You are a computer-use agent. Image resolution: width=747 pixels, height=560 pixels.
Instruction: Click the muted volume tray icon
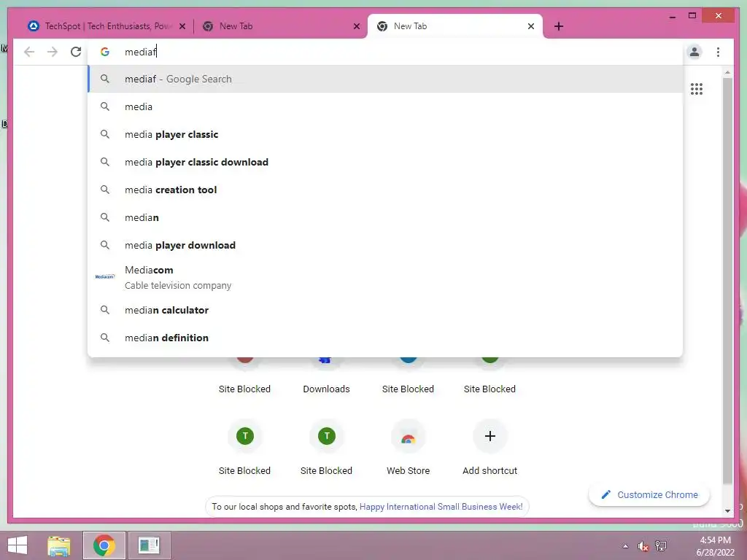click(x=643, y=546)
